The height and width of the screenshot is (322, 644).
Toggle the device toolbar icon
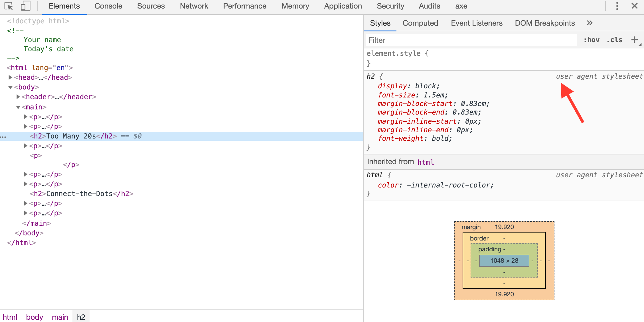coord(26,6)
